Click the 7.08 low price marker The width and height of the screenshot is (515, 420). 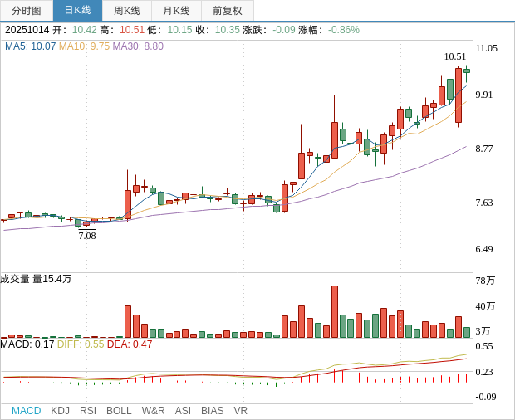tap(87, 236)
